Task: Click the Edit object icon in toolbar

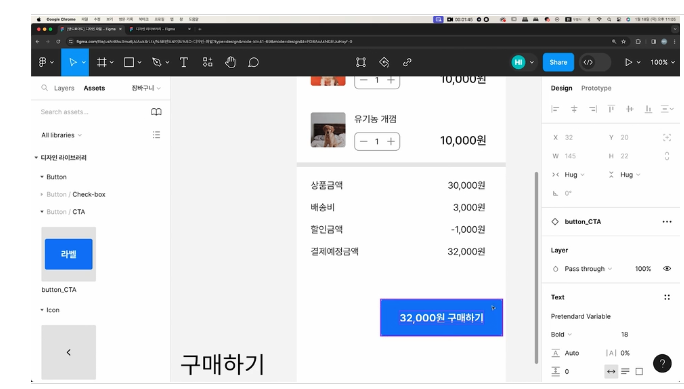Action: pyautogui.click(x=361, y=62)
